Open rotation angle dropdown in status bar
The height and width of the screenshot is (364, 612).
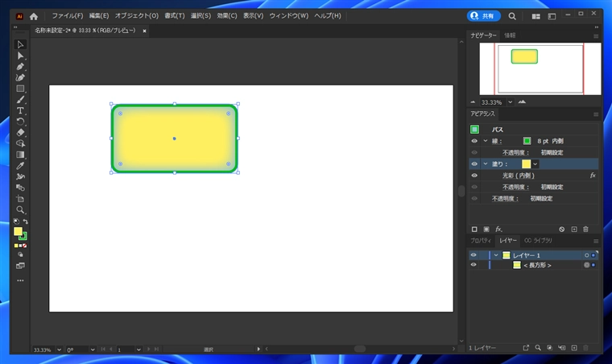(93, 350)
